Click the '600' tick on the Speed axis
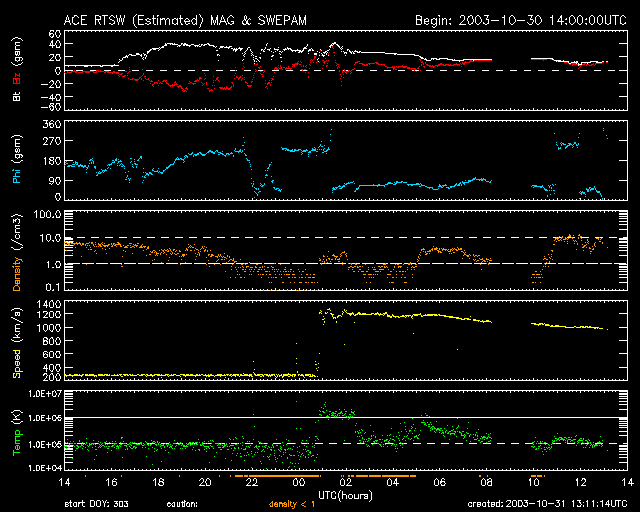 pos(52,354)
